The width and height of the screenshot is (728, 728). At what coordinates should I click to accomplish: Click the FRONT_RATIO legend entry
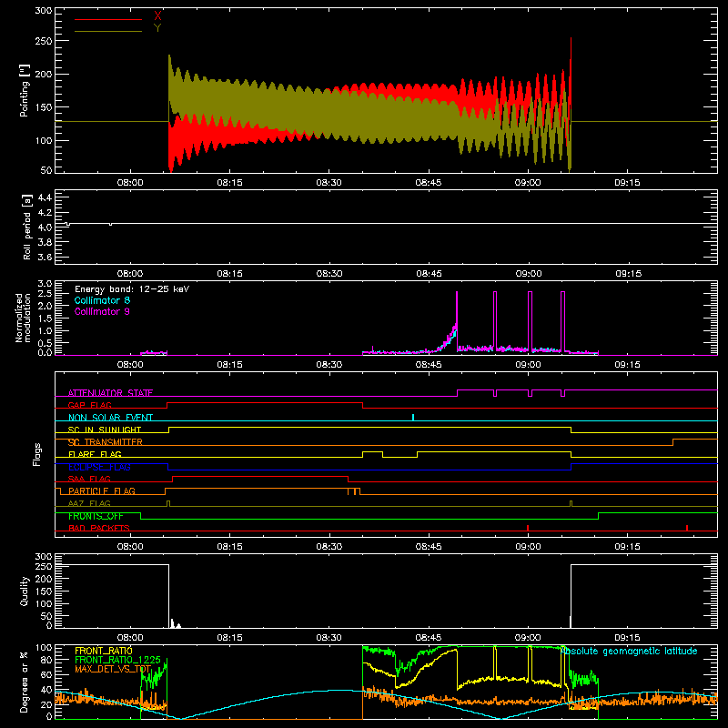click(104, 651)
